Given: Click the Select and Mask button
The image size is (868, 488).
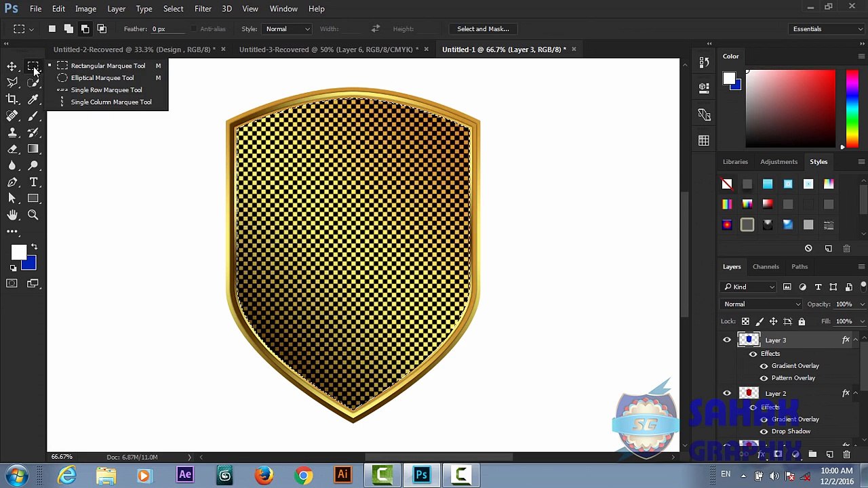Looking at the screenshot, I should click(x=483, y=29).
